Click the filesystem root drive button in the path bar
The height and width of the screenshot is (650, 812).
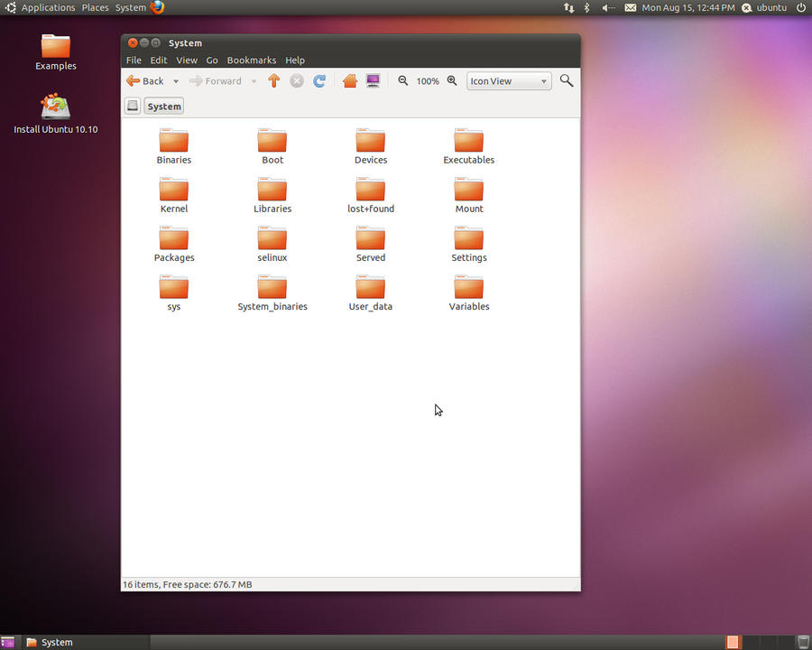tap(133, 107)
